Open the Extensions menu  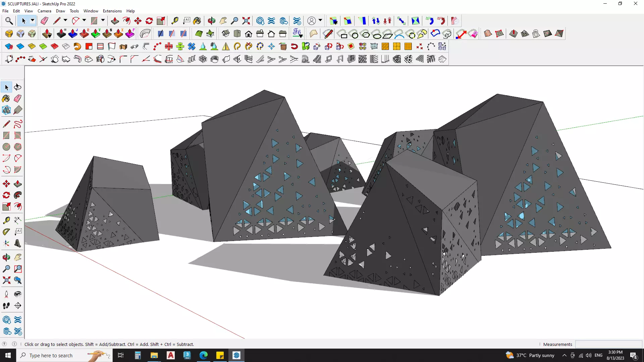[x=112, y=11]
